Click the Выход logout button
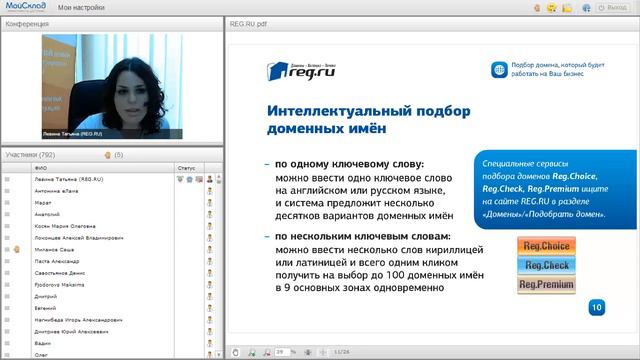The height and width of the screenshot is (360, 640). [613, 8]
